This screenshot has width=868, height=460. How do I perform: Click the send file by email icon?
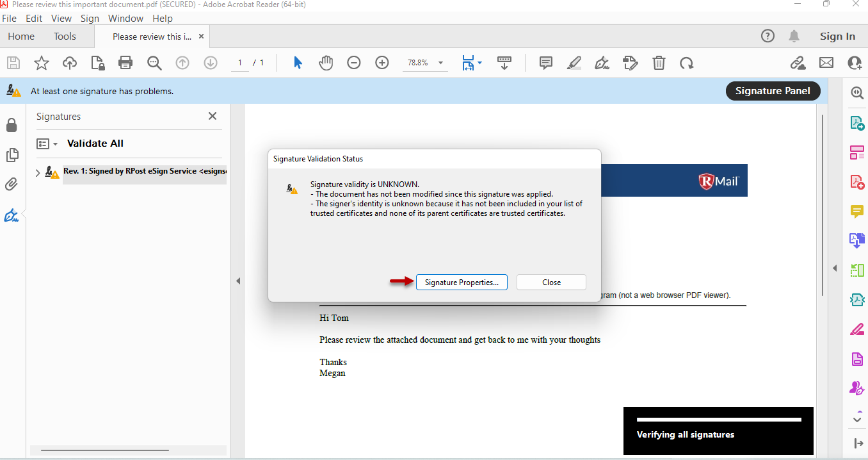click(x=826, y=63)
